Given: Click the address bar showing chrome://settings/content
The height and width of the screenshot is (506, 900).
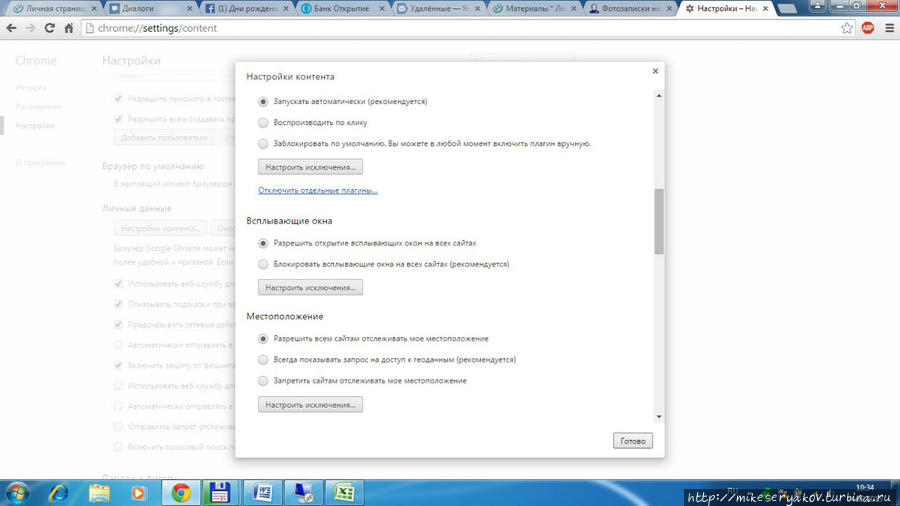Looking at the screenshot, I should [x=450, y=28].
